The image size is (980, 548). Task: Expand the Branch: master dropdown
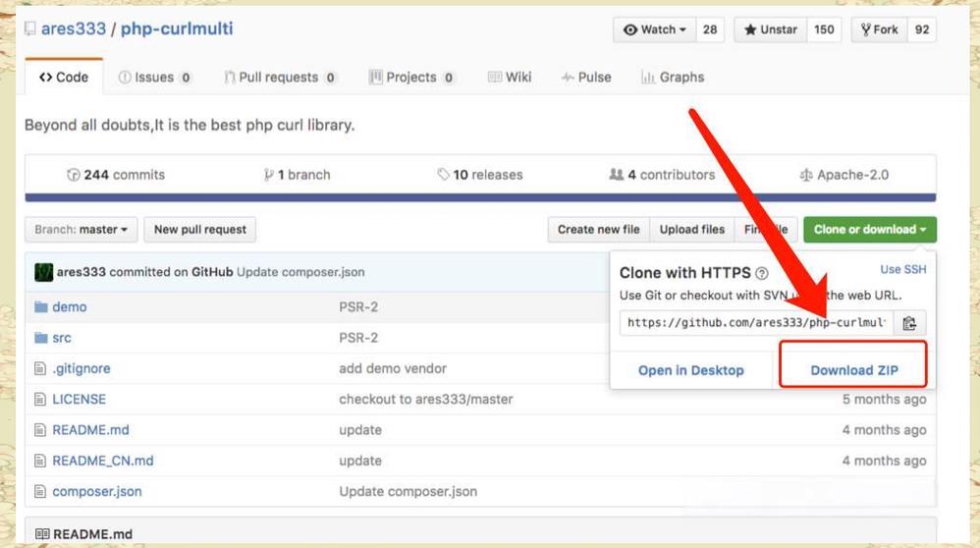tap(81, 230)
